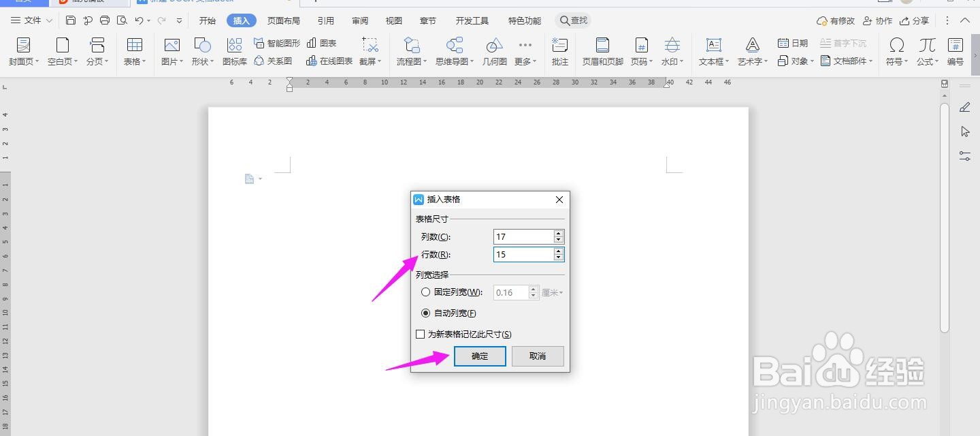Undo the last action
Screen dimensions: 980x436
point(139,20)
